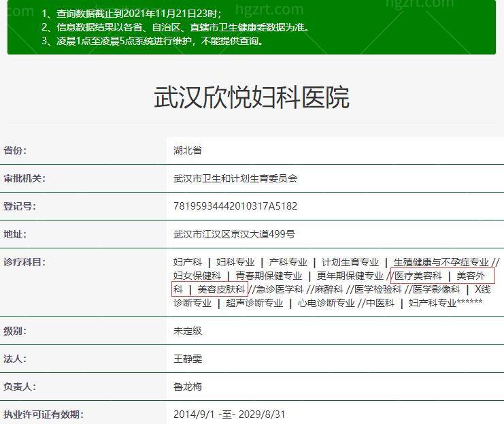Click 心电诊断专业 text
The image size is (504, 424).
click(x=326, y=303)
